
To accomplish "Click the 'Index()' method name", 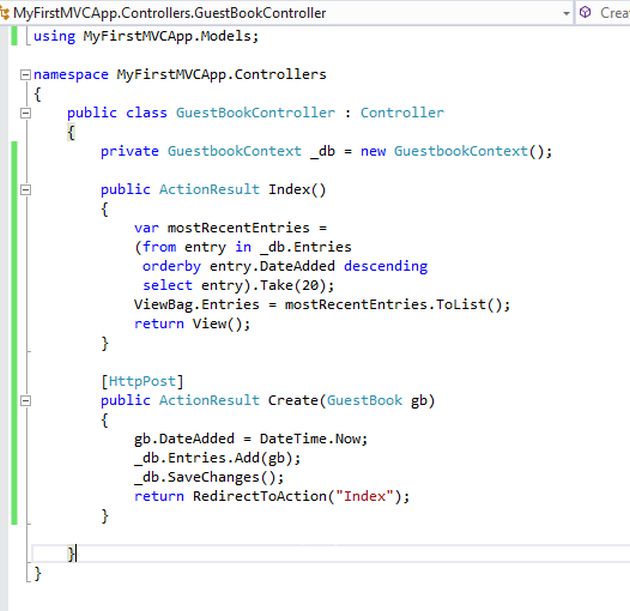I will coord(297,190).
